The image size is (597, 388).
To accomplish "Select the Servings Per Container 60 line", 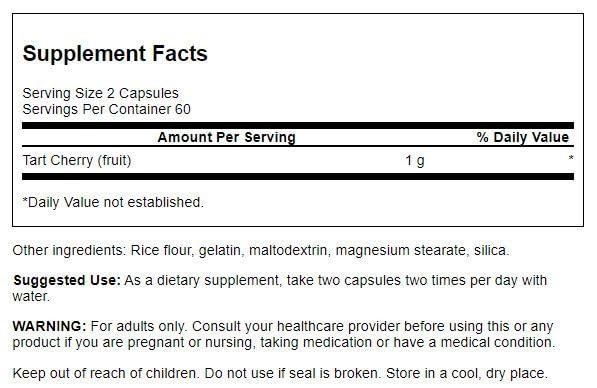I will coord(107,109).
